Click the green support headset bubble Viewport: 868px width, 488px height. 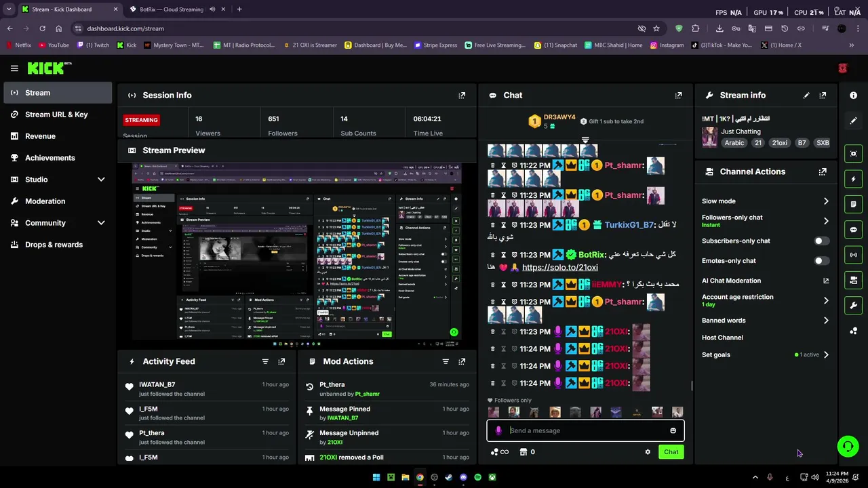point(848,446)
